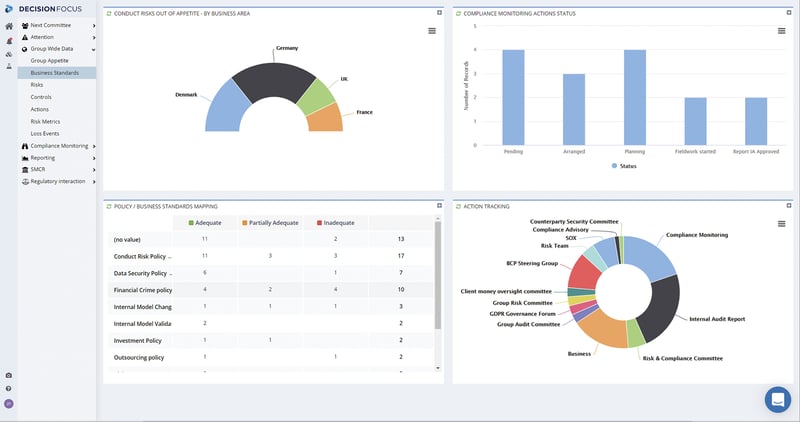This screenshot has width=800, height=422.
Task: Click the camera screenshot icon
Action: click(x=9, y=375)
